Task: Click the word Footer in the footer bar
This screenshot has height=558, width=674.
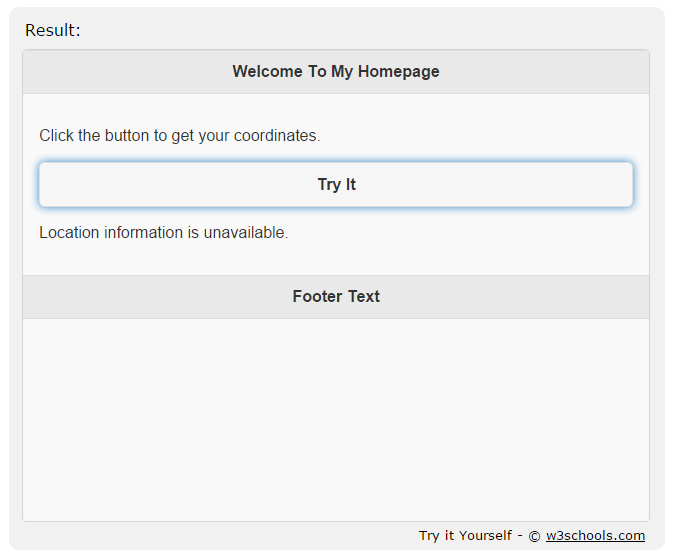Action: (x=318, y=297)
